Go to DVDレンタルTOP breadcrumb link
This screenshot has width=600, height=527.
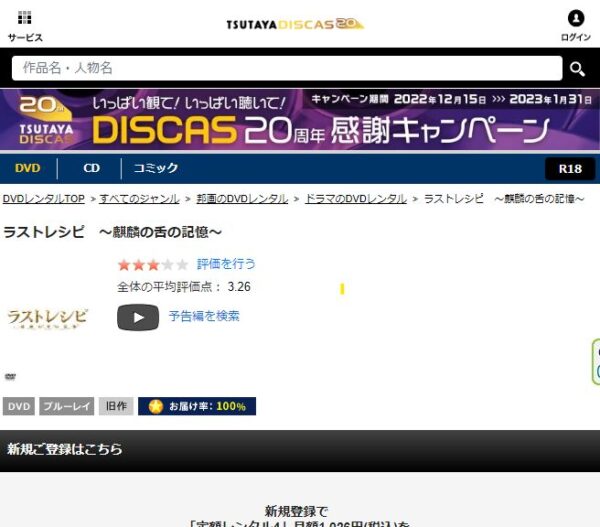(43, 199)
